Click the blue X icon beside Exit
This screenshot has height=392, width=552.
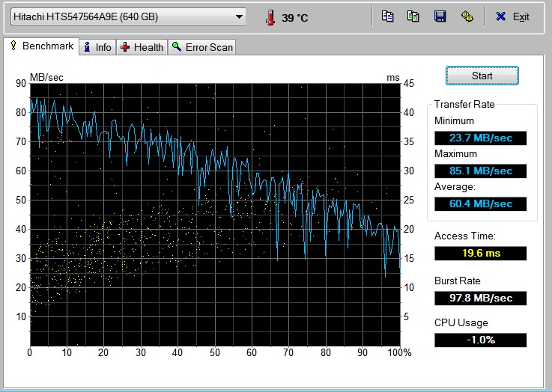[500, 16]
